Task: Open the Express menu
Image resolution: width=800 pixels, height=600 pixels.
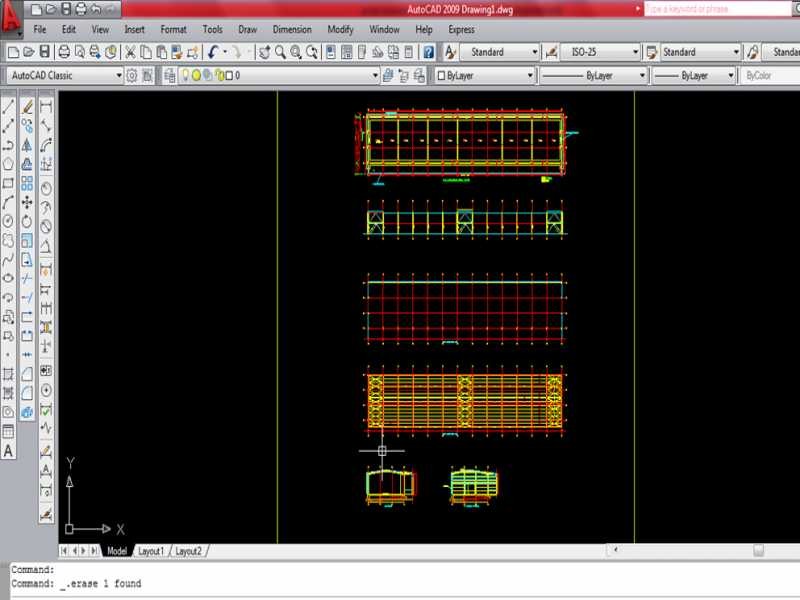Action: pyautogui.click(x=461, y=30)
